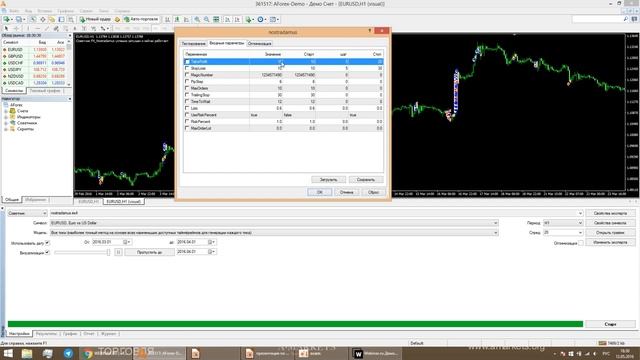Check the StopLoss parameter checkbox
640x360 pixels.
pyautogui.click(x=187, y=68)
